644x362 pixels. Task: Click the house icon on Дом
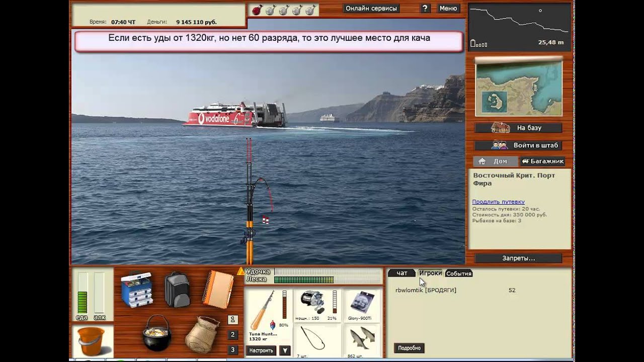click(x=482, y=161)
